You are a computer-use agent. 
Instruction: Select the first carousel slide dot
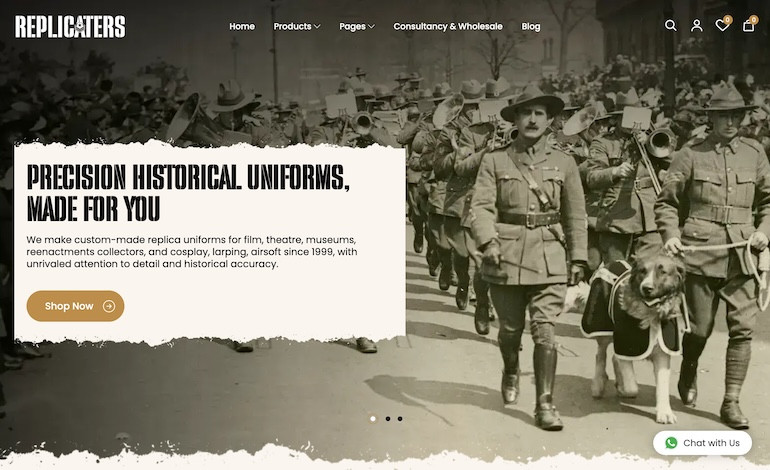[x=373, y=419]
